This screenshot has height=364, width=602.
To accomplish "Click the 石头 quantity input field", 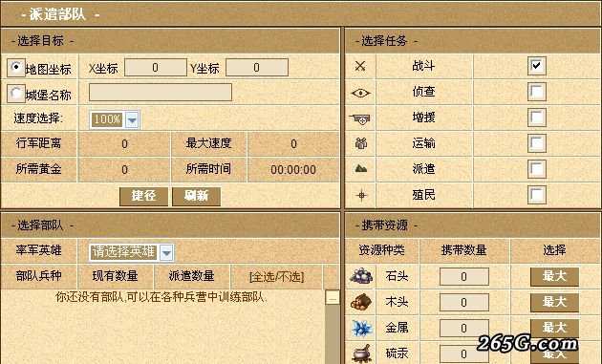I will click(464, 277).
